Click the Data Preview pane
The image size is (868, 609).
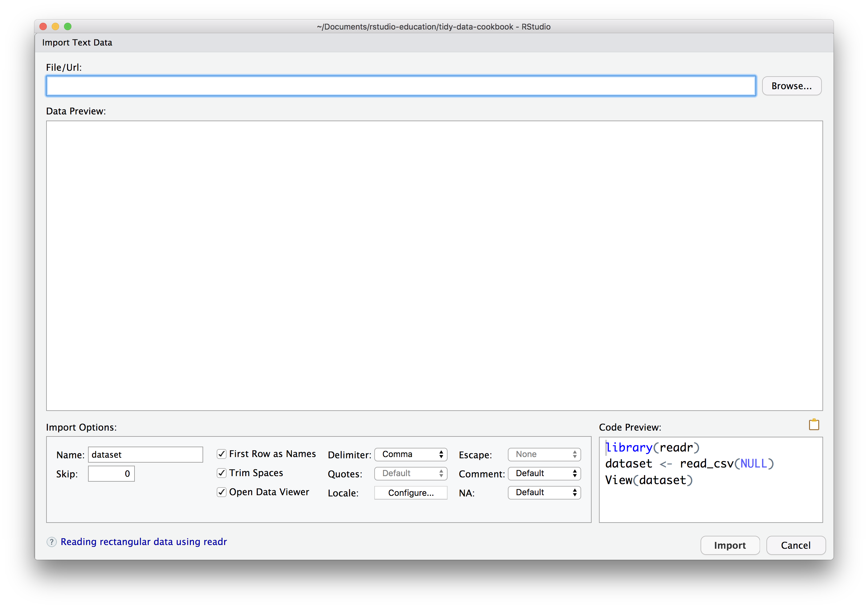[434, 265]
